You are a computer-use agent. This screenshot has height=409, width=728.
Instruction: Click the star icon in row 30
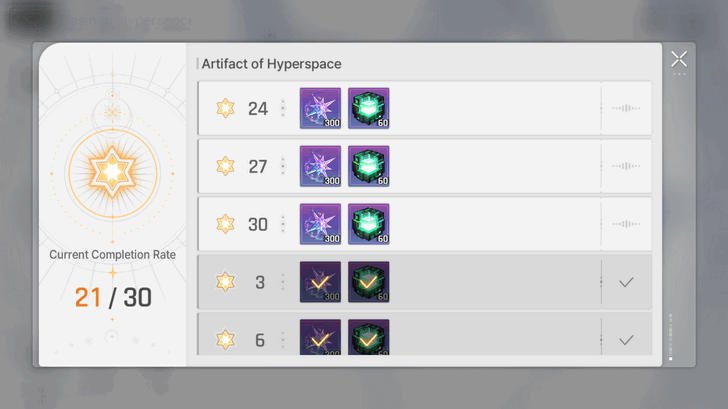[226, 224]
